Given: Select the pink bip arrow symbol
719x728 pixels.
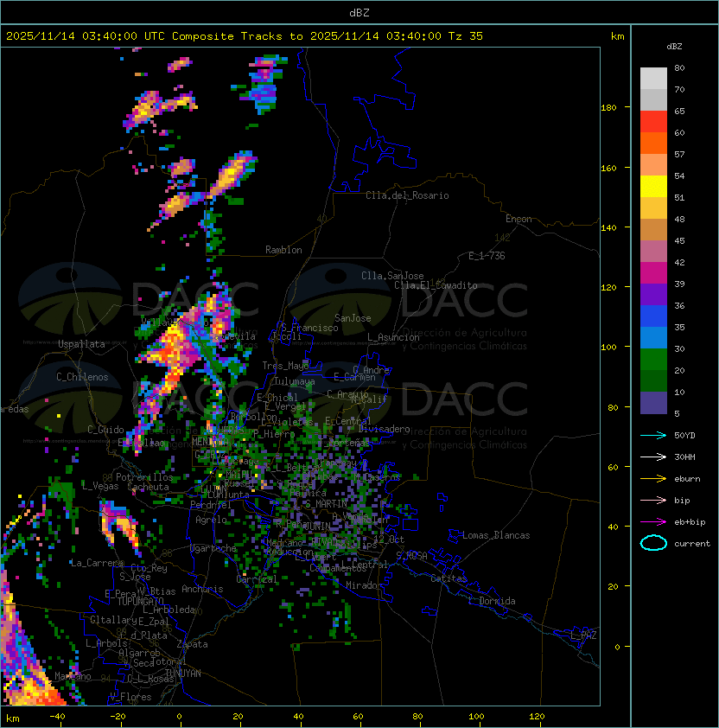Looking at the screenshot, I should (x=653, y=501).
